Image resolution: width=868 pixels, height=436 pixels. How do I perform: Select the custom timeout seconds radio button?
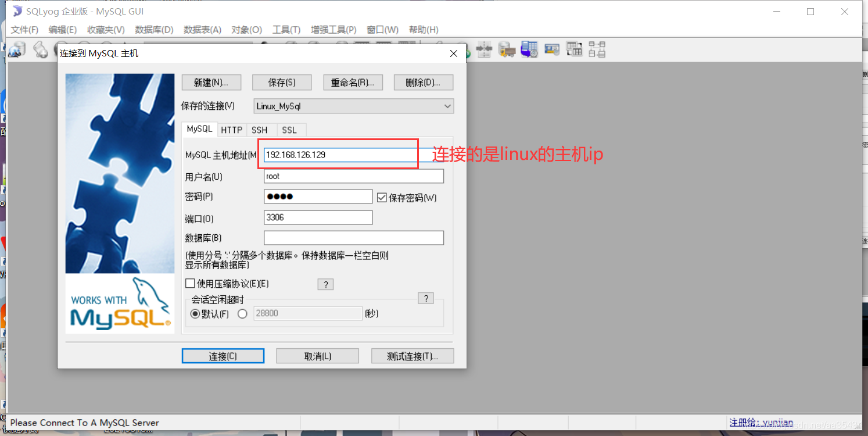click(x=242, y=314)
